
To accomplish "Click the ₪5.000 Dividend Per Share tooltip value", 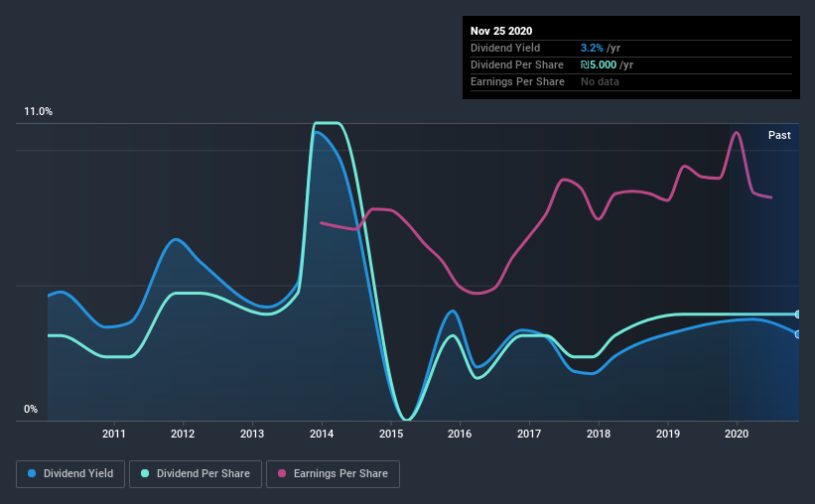I will pyautogui.click(x=599, y=64).
